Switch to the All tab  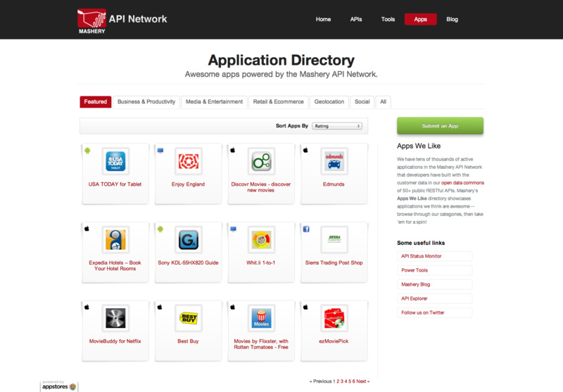point(383,102)
